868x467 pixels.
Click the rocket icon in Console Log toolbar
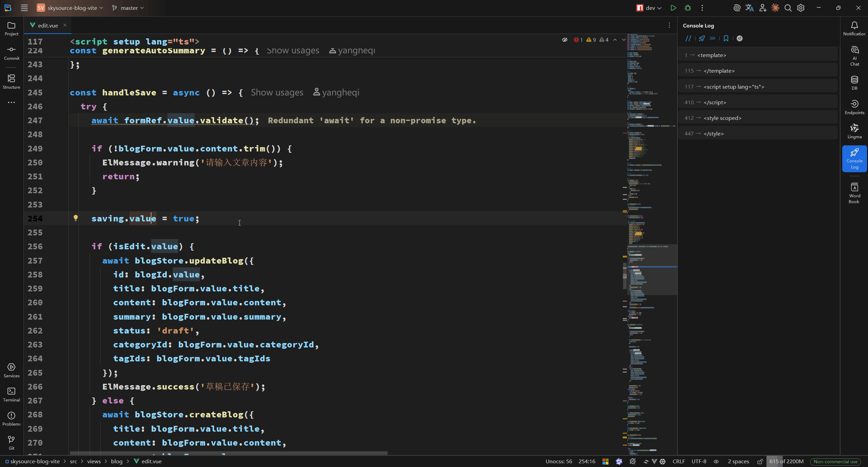[702, 38]
